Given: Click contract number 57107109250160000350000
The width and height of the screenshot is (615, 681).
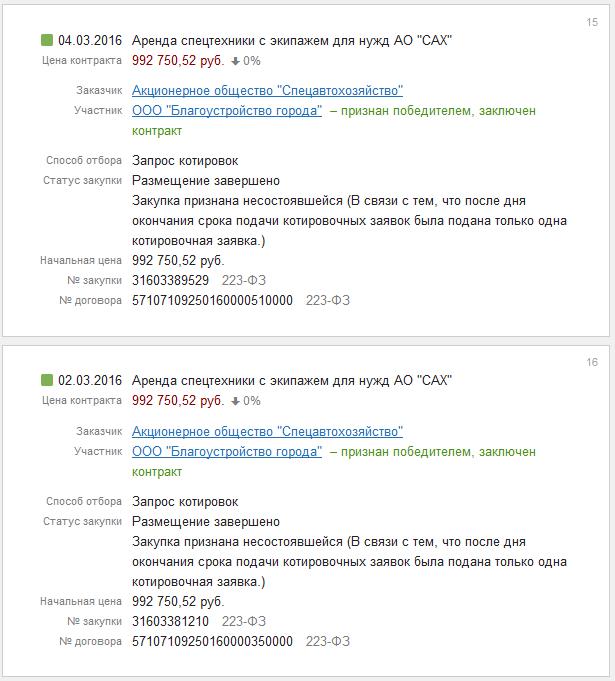Looking at the screenshot, I should (213, 641).
